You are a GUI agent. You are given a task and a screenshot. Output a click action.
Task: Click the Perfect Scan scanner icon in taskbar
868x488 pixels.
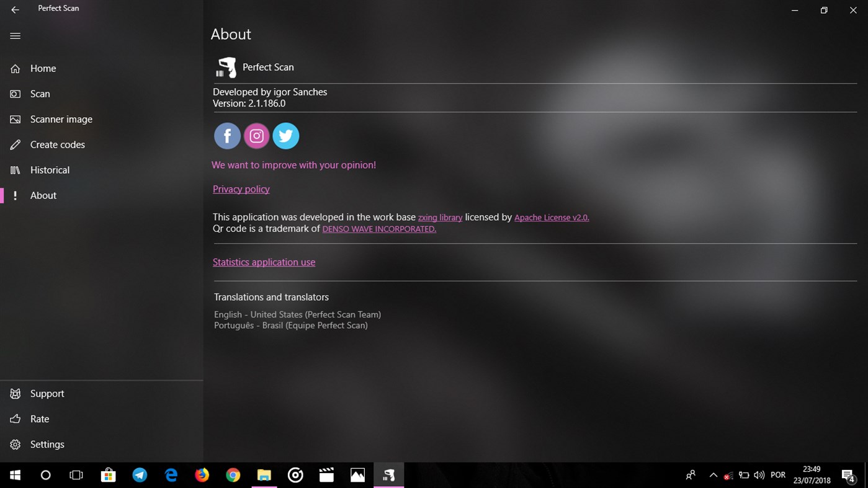click(x=388, y=475)
